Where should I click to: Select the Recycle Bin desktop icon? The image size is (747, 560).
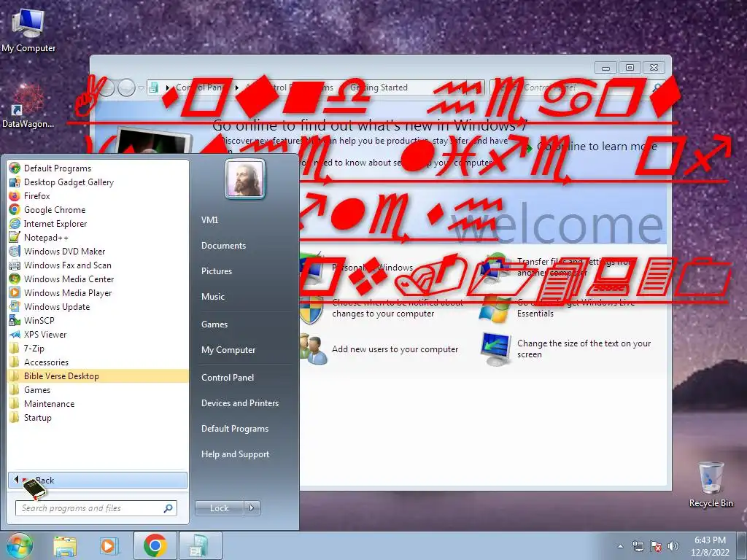[x=711, y=484]
